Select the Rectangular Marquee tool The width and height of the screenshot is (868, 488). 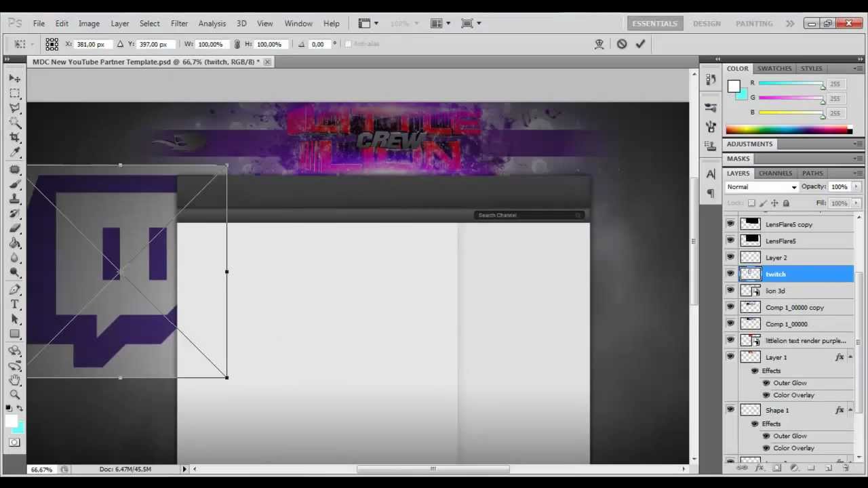click(14, 93)
